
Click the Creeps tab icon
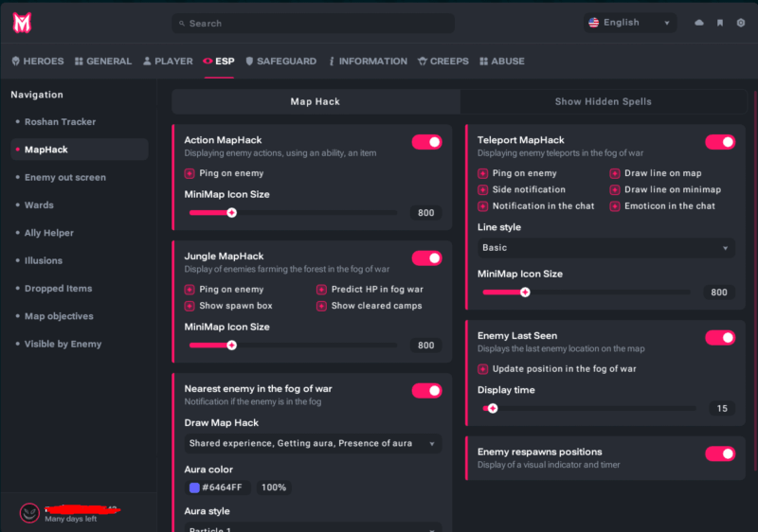(x=423, y=61)
